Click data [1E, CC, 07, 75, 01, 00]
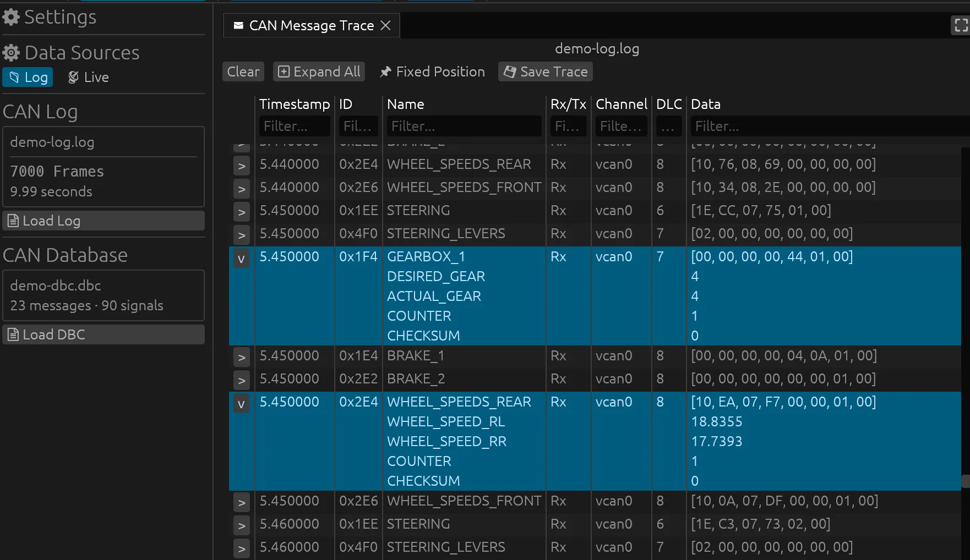Viewport: 970px width, 560px height. (x=761, y=210)
